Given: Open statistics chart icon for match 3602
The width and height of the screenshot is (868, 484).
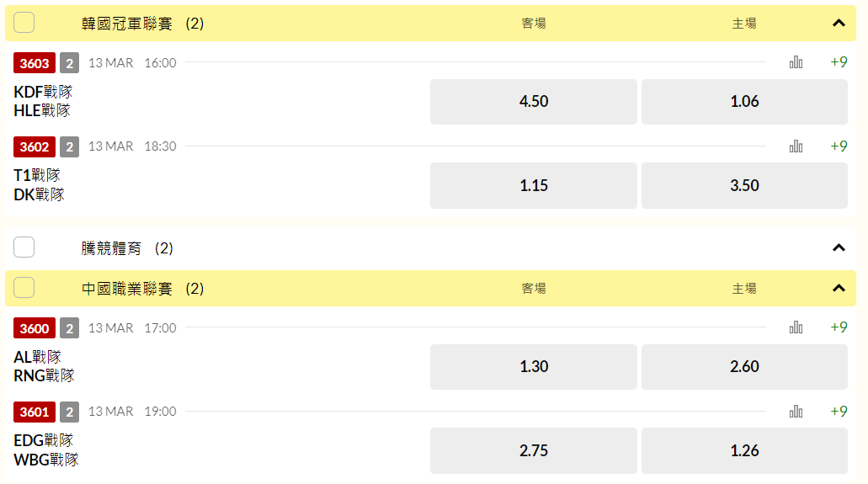Looking at the screenshot, I should coord(796,146).
